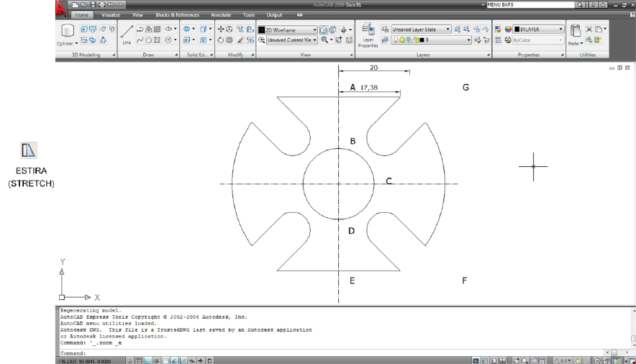
Task: Open Layer Properties manager
Action: 368,34
